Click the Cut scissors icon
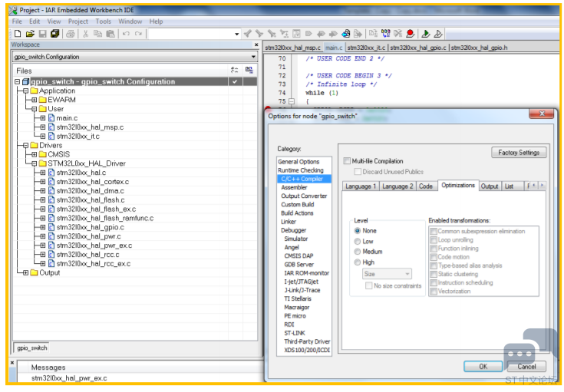Viewport: 564px width, 392px height. [x=85, y=34]
